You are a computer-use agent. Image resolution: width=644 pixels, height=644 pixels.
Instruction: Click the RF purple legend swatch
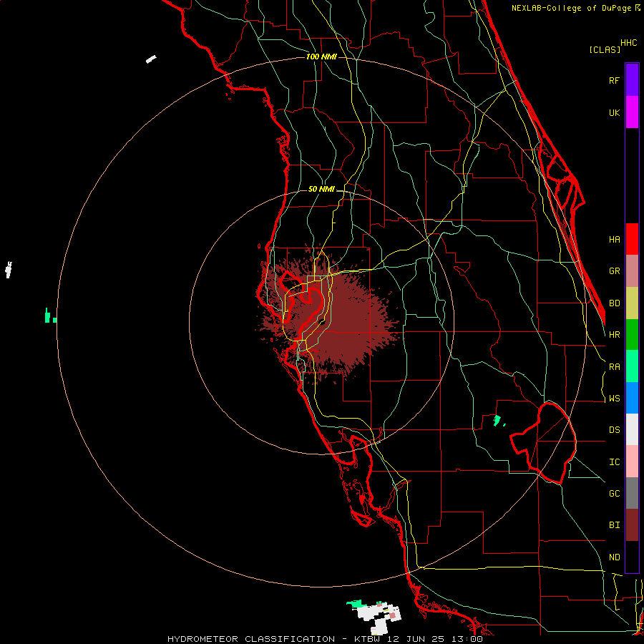[x=632, y=80]
